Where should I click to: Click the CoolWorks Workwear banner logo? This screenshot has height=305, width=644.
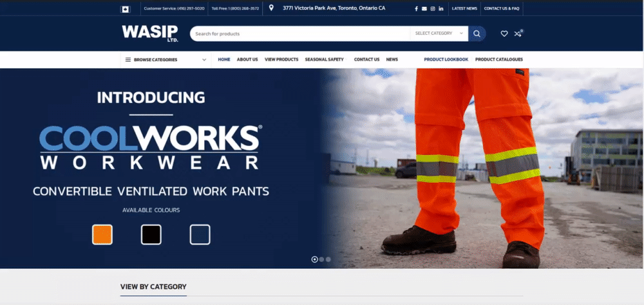(151, 147)
